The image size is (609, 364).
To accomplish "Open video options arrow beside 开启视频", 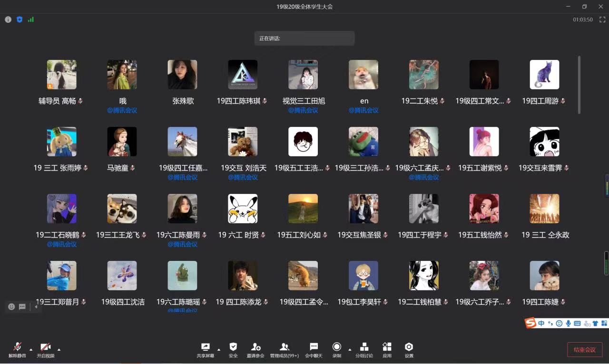I will coord(59,349).
